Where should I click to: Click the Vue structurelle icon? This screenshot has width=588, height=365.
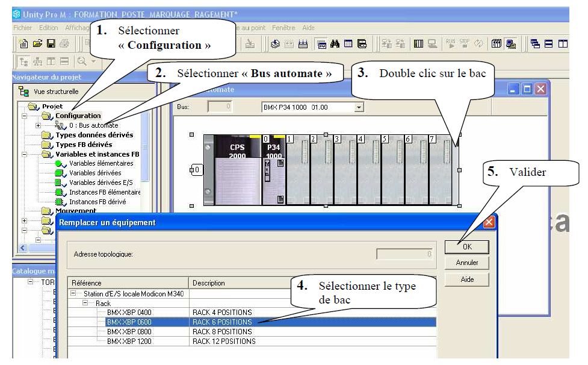23,91
